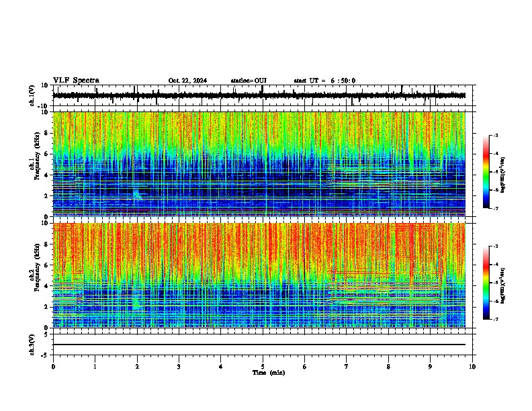The image size is (532, 411).
Task: Click the ch.1 voltage axis tick label "-10"
Action: (x=44, y=106)
